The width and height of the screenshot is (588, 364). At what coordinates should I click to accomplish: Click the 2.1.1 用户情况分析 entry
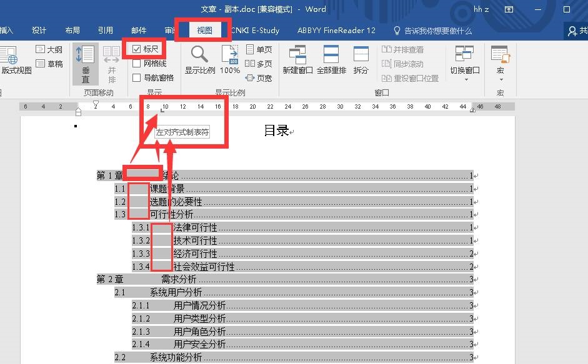(302, 305)
